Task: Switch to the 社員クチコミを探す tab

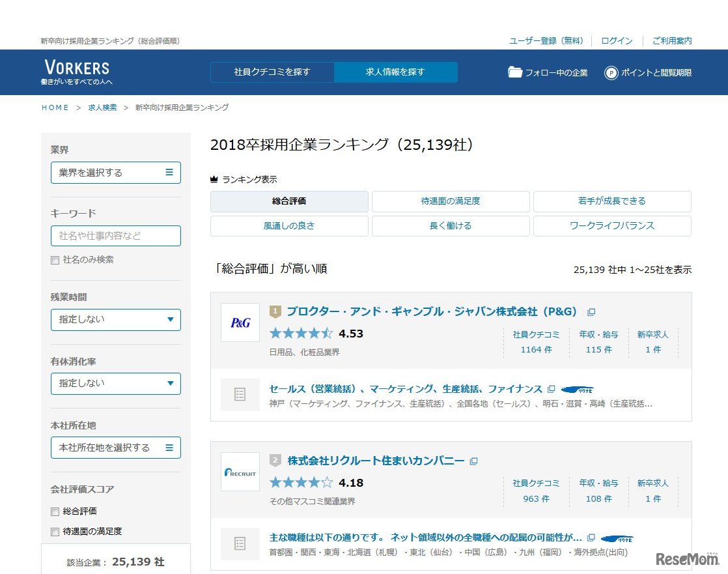Action: point(272,72)
